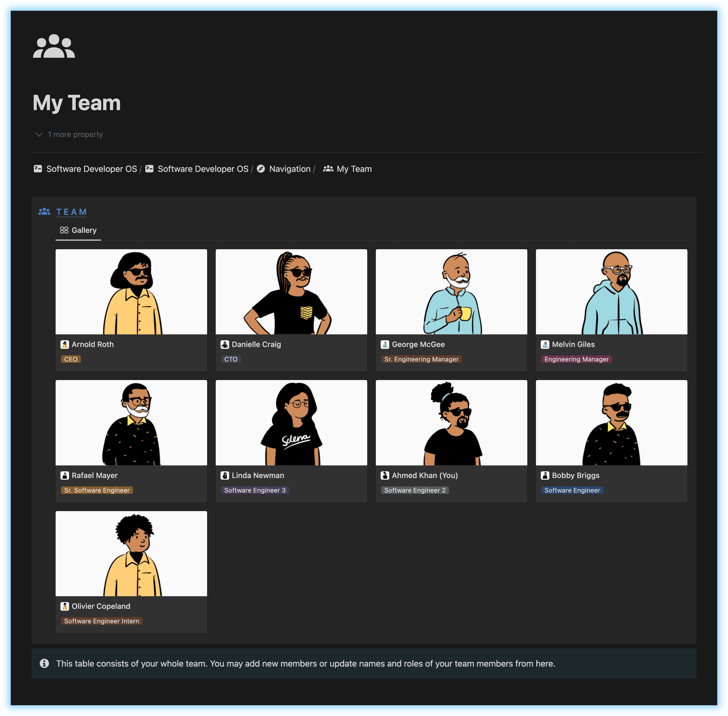This screenshot has width=728, height=716.
Task: Click George McGee's Sr. Engineering Manager badge
Action: click(x=422, y=359)
